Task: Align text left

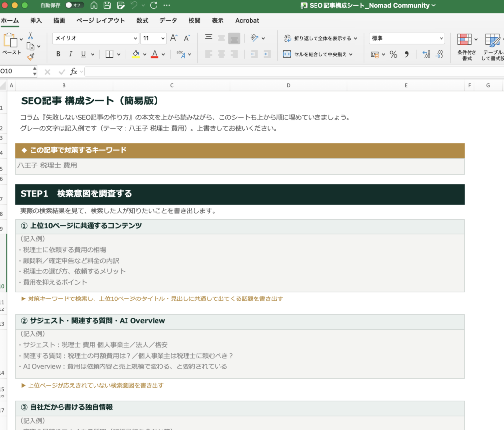Action: pyautogui.click(x=209, y=54)
